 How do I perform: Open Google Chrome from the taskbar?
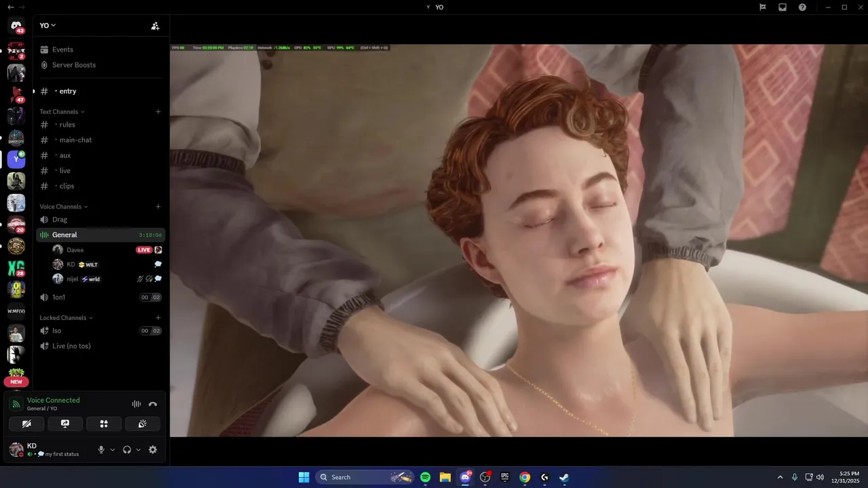point(524,477)
